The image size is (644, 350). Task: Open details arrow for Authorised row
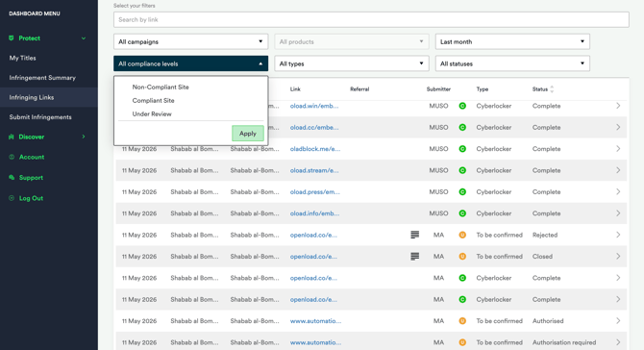point(618,321)
